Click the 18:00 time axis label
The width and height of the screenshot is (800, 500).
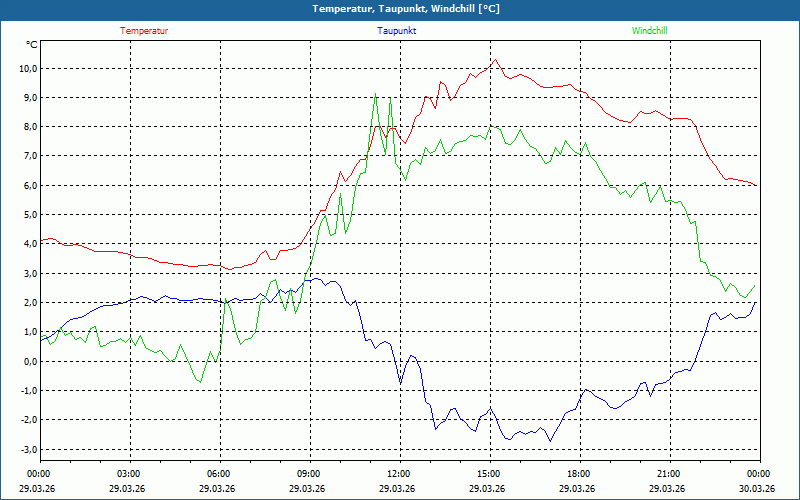(580, 474)
